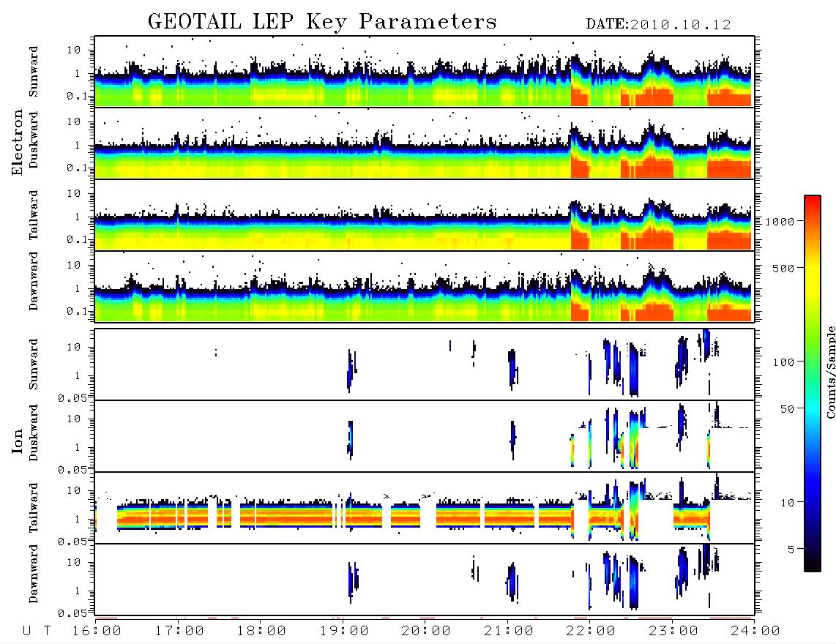Click the 5 colorbar tick label
Viewport: 836px width, 644px height.
[x=791, y=550]
